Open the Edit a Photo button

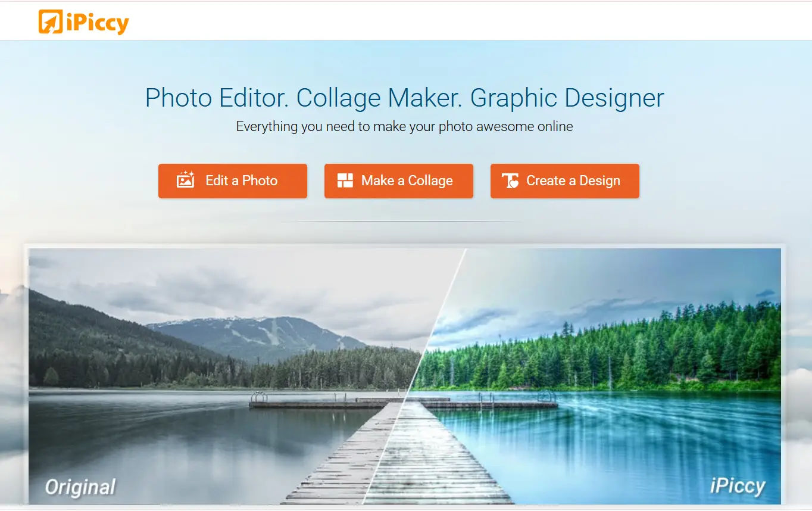coord(233,181)
